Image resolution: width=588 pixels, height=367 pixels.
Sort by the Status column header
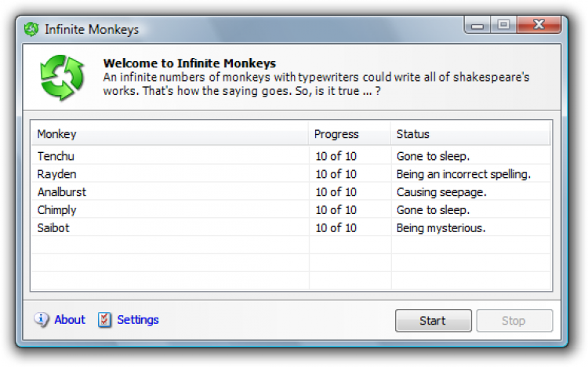click(x=470, y=134)
